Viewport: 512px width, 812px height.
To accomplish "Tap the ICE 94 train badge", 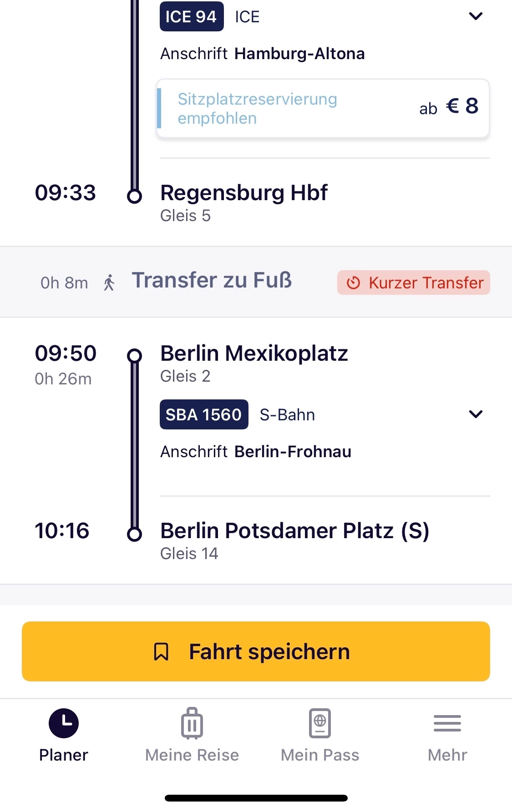I will [x=192, y=17].
